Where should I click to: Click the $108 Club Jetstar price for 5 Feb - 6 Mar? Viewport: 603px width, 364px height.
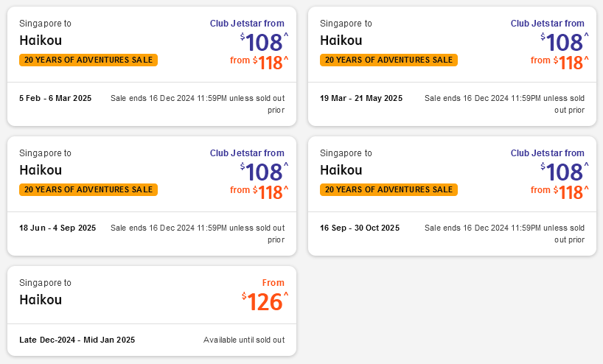[264, 42]
